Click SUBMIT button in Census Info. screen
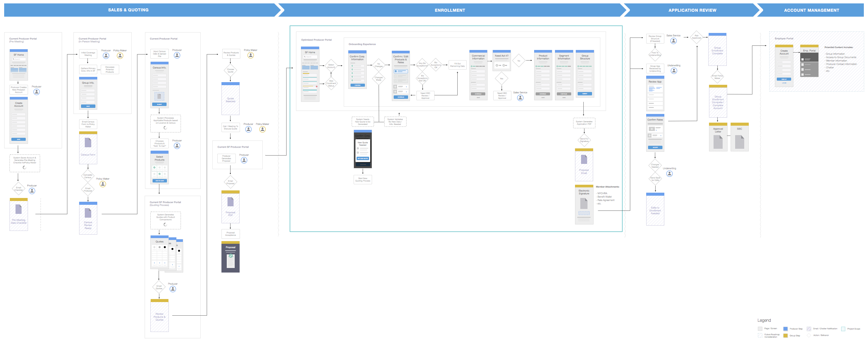868x349 pixels. (159, 104)
